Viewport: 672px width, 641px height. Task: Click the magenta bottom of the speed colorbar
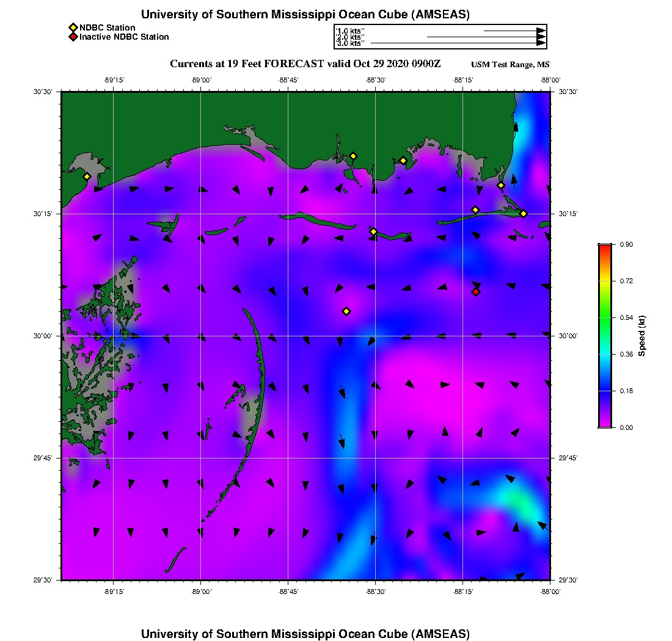605,424
